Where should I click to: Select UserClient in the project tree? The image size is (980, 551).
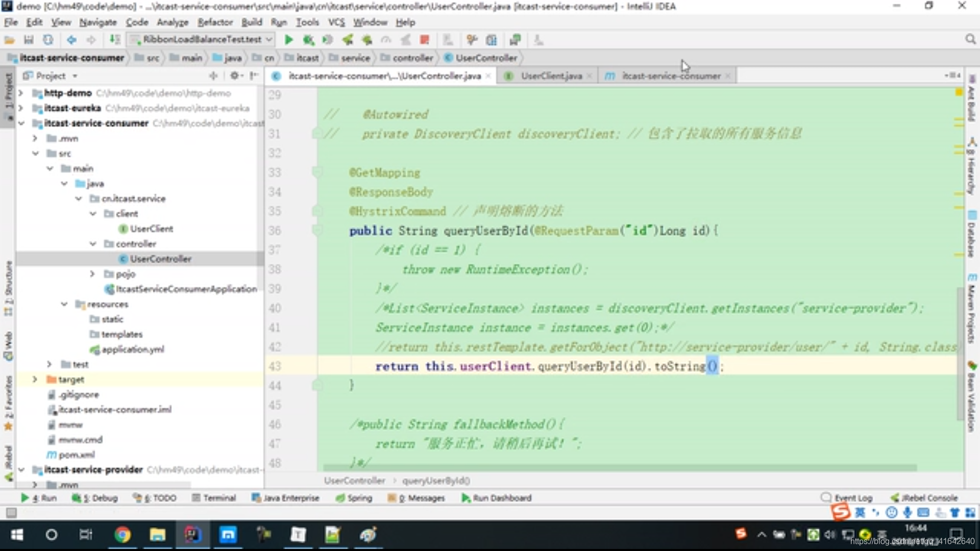point(151,229)
